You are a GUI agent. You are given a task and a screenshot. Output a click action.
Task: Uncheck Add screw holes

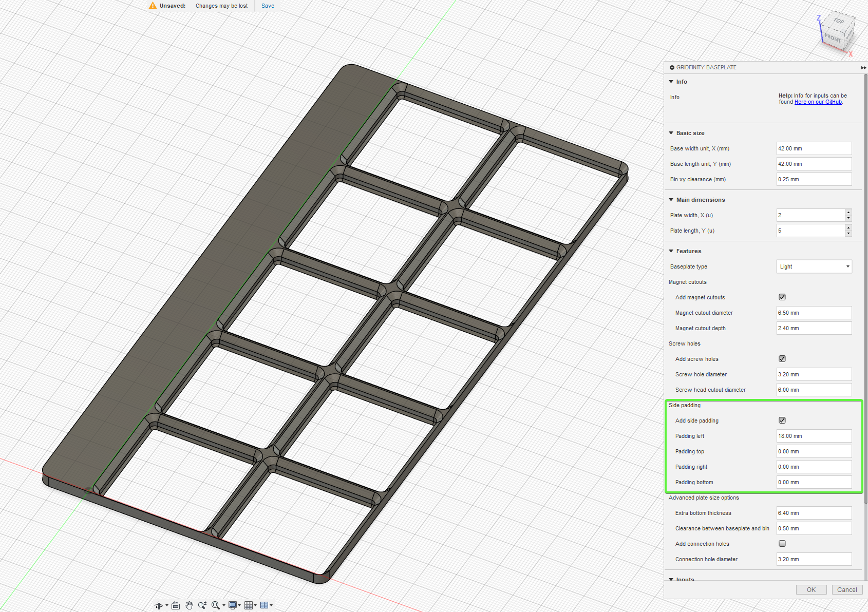(782, 358)
